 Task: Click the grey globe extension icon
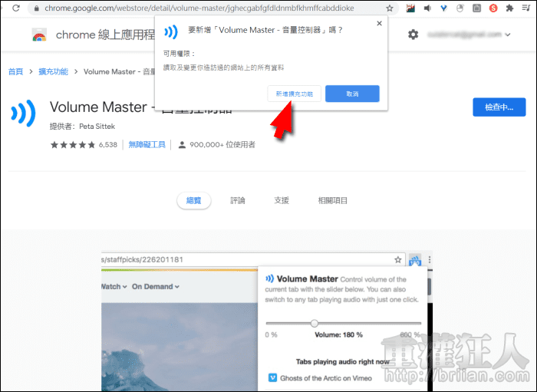coord(460,8)
